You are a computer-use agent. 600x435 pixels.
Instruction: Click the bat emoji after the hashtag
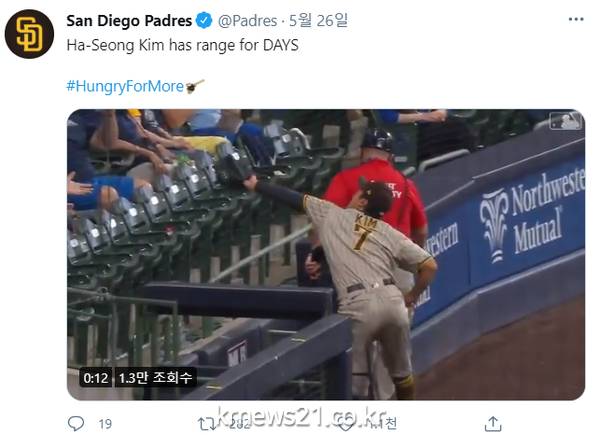click(x=195, y=86)
